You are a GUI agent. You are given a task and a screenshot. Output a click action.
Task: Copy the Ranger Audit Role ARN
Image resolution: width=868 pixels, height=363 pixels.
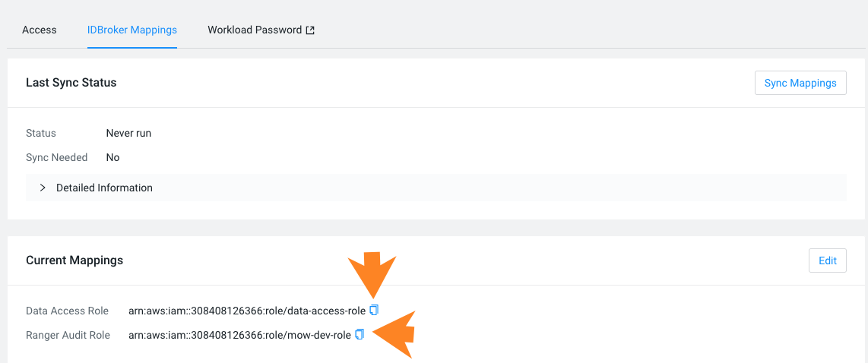(x=360, y=334)
